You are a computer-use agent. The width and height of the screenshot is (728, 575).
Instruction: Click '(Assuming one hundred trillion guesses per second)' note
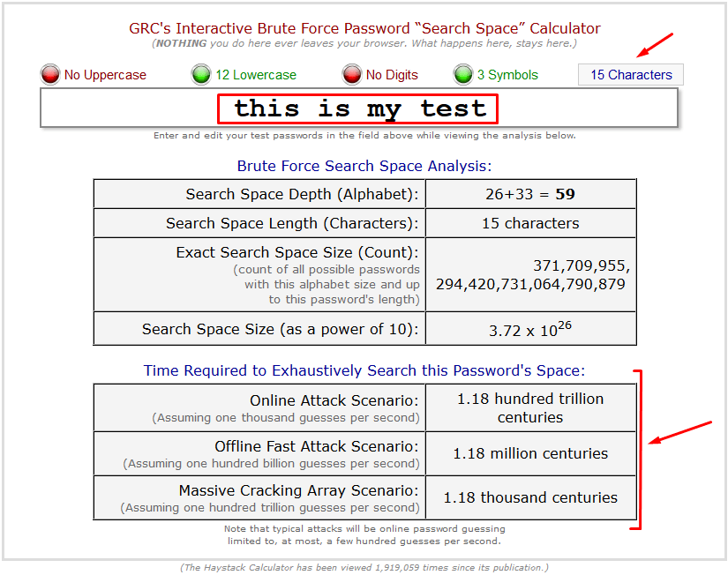(x=270, y=508)
